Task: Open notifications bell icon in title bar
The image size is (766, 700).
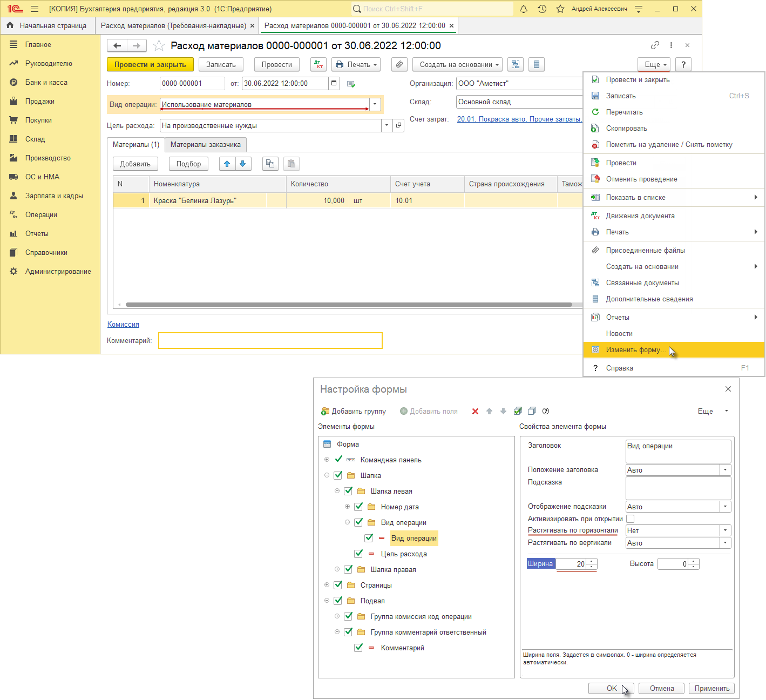Action: pos(524,9)
